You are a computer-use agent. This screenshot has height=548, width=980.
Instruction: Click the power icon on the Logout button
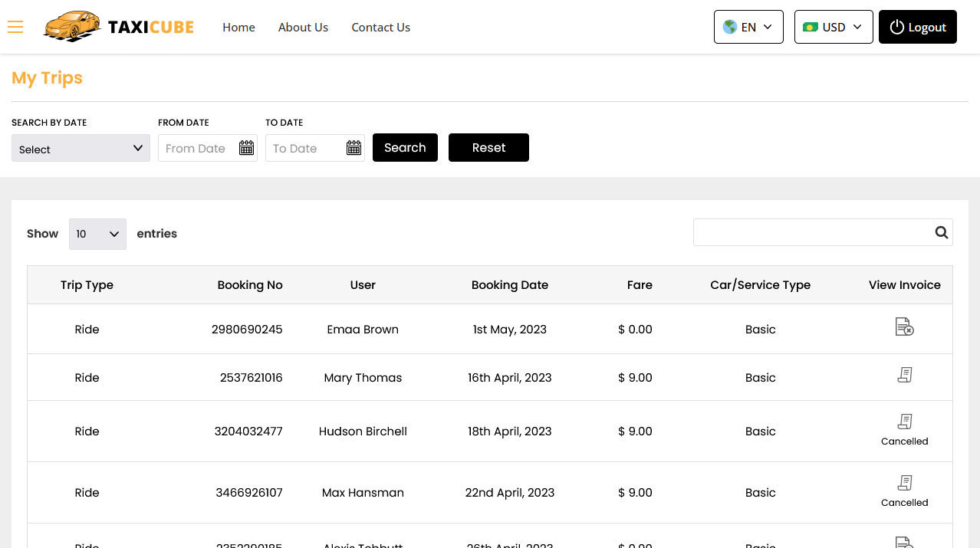pyautogui.click(x=897, y=27)
